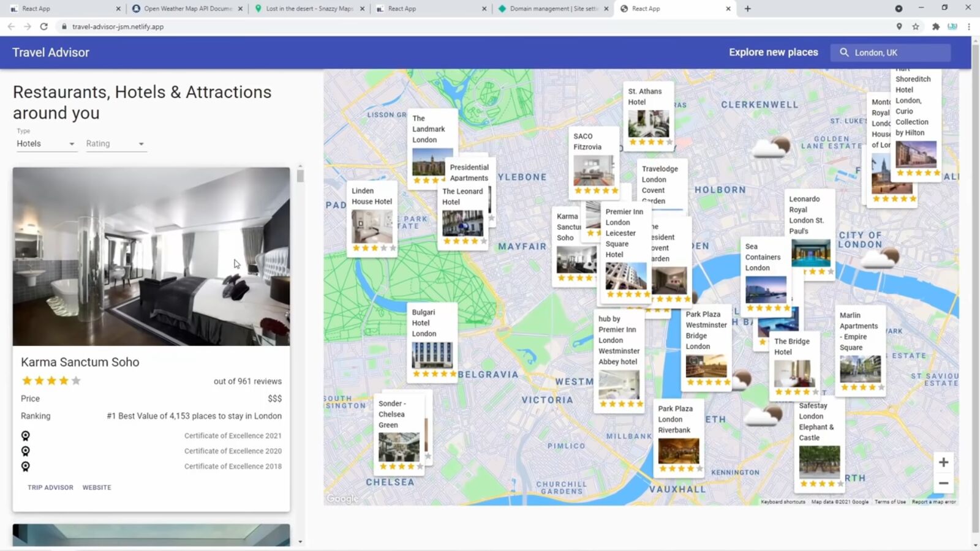
Task: Bookmark the page using the star icon
Action: tap(915, 26)
